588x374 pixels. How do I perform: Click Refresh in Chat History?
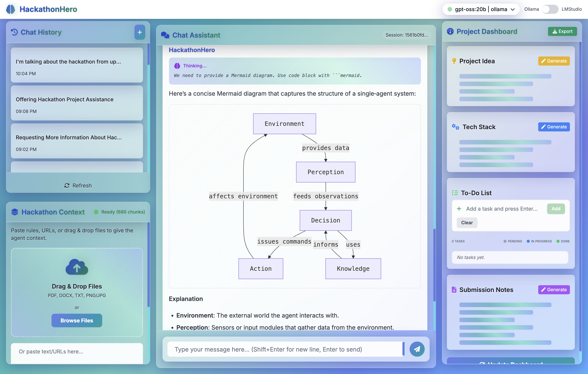point(78,186)
